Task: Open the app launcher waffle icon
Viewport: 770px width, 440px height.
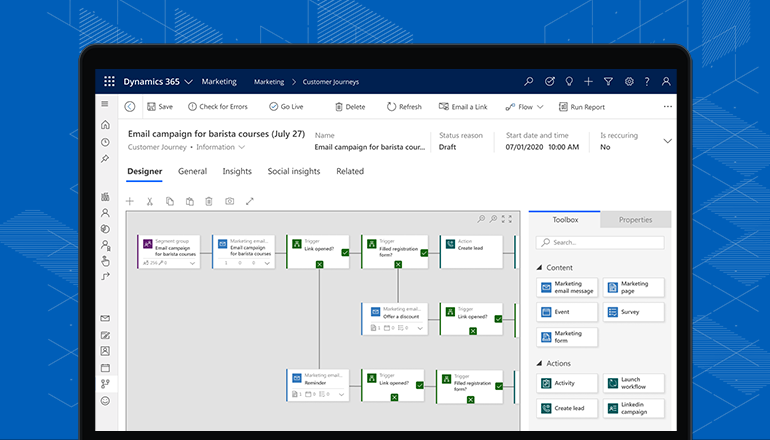Action: point(111,81)
